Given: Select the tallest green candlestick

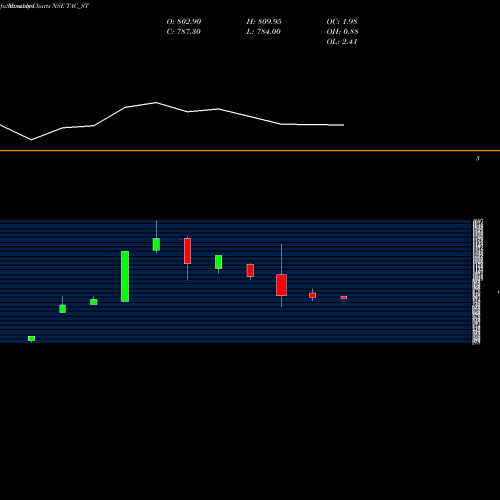Looking at the screenshot, I should (125, 276).
